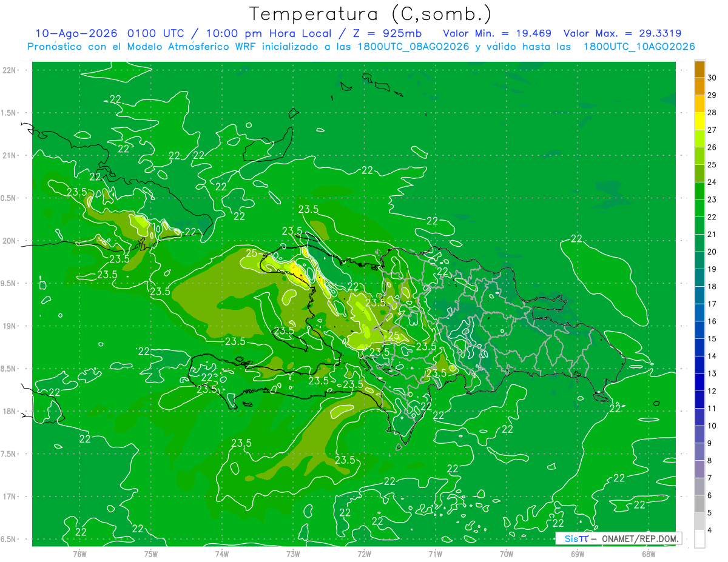Click the "7.5N" latitude label
This screenshot has height=562, width=728.
[9, 454]
